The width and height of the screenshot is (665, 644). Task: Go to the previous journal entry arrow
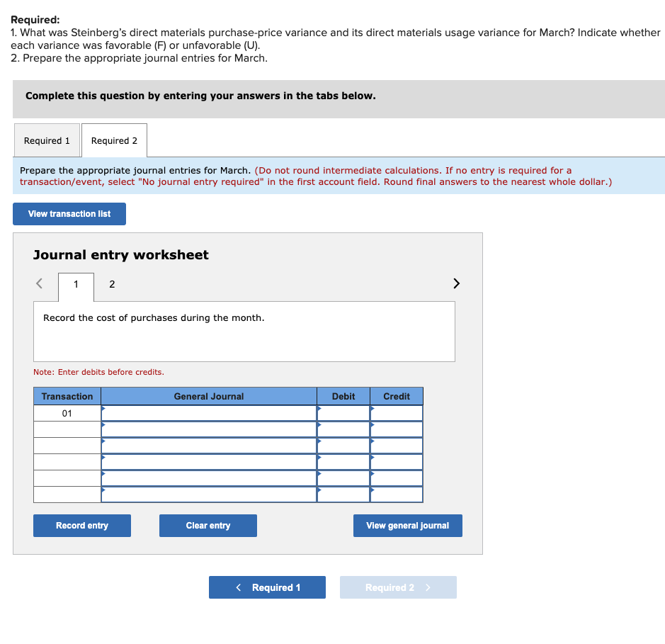[40, 283]
